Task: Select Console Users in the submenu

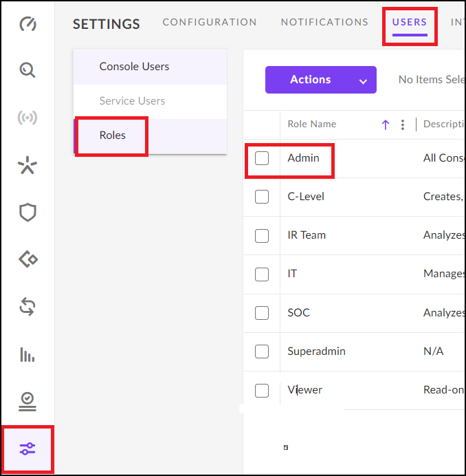Action: click(134, 67)
